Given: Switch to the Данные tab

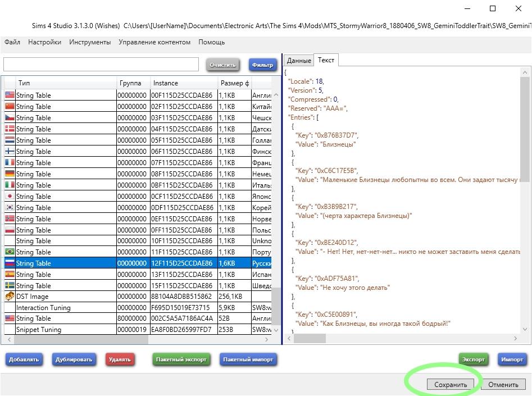Looking at the screenshot, I should point(299,61).
